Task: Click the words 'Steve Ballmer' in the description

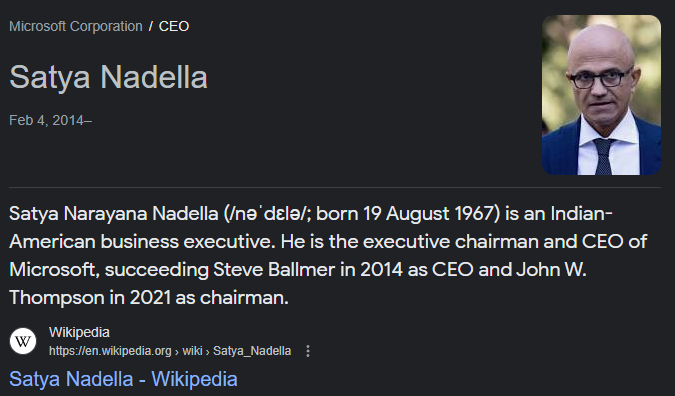Action: point(274,270)
